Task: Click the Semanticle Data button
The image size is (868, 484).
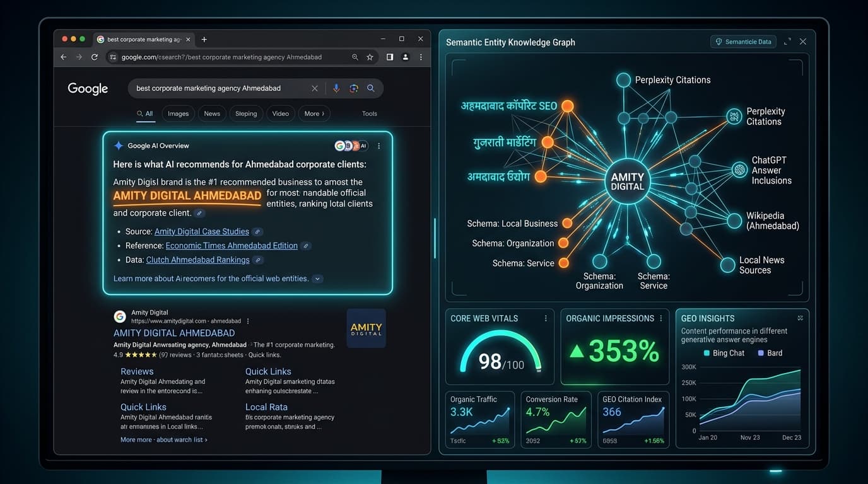Action: tap(743, 42)
